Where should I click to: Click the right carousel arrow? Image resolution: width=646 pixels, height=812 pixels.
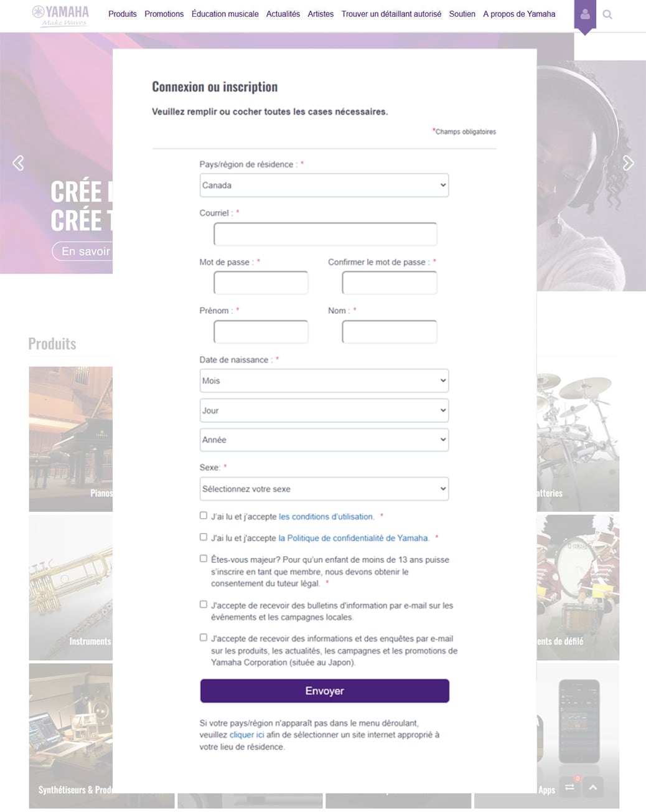point(628,163)
